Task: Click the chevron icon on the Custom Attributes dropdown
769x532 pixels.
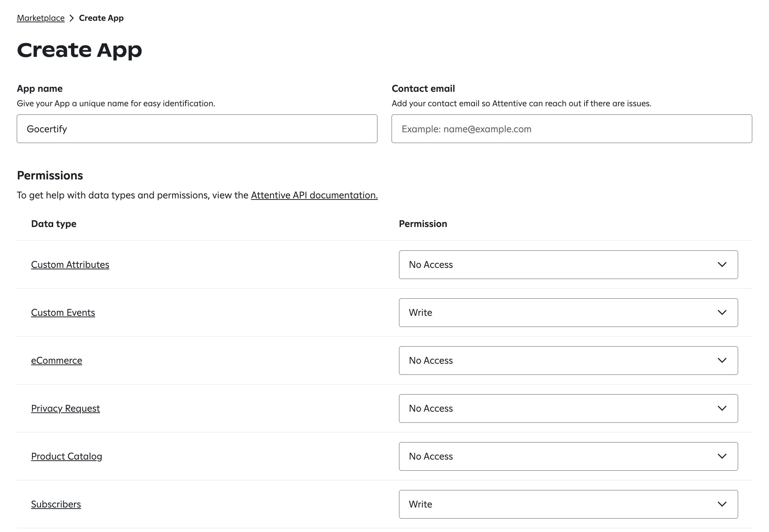Action: (722, 265)
